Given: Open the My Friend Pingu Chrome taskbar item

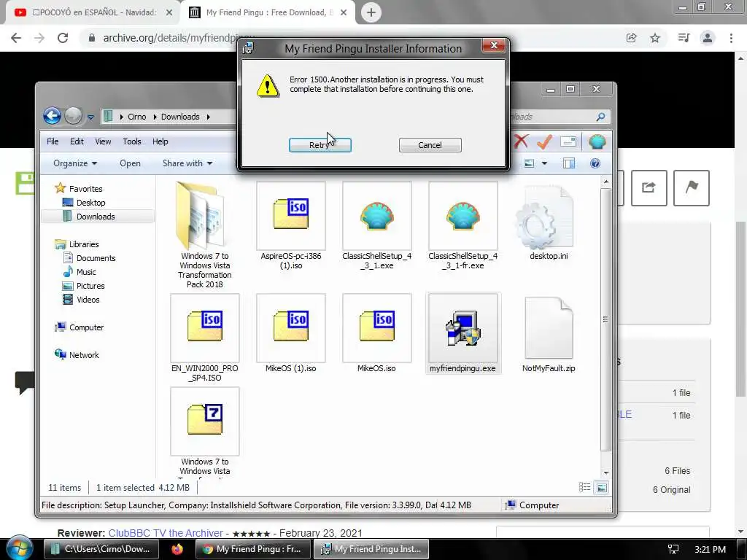Looking at the screenshot, I should tap(252, 549).
